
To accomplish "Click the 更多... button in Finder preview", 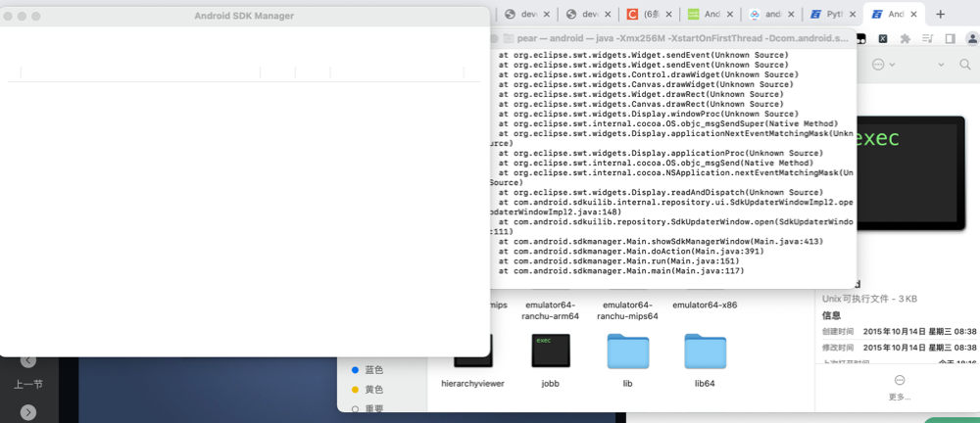I will (900, 388).
